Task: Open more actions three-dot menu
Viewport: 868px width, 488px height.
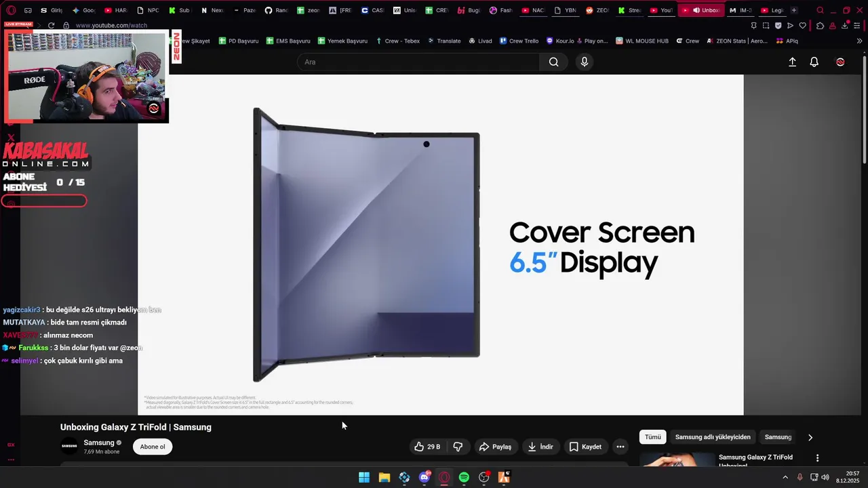Action: click(x=620, y=447)
